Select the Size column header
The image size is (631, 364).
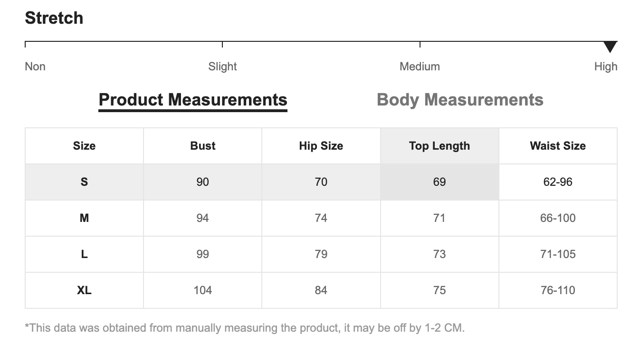pos(84,146)
